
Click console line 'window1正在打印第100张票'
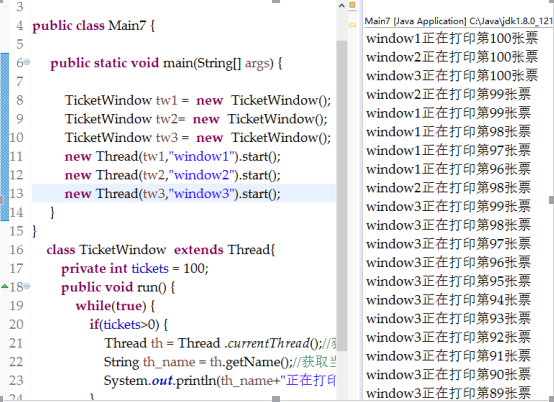pyautogui.click(x=452, y=38)
